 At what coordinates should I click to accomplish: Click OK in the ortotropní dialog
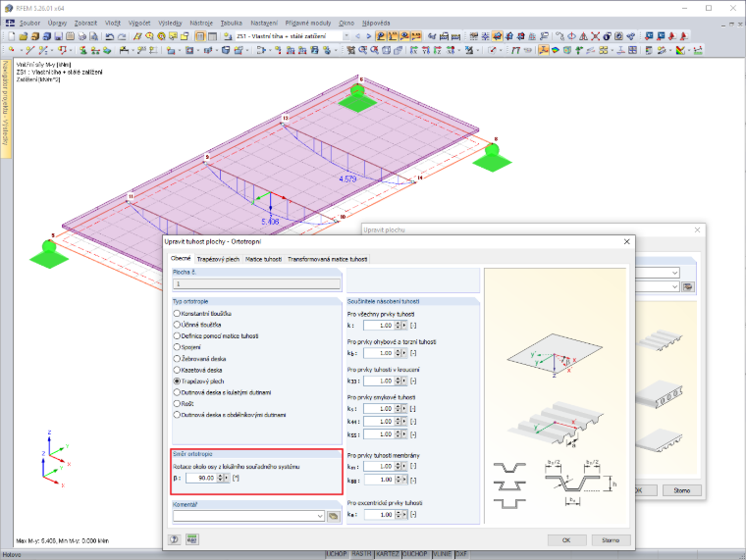click(566, 540)
